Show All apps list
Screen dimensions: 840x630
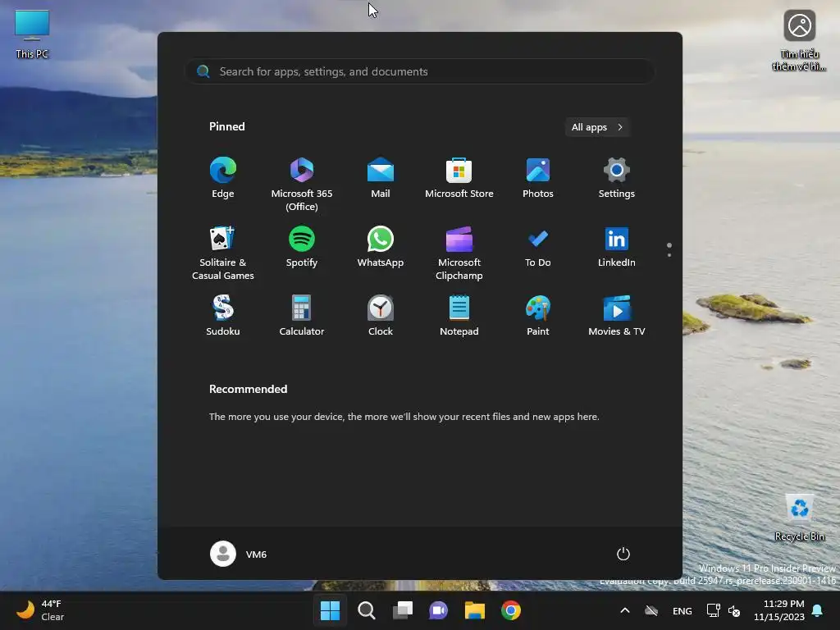(597, 127)
